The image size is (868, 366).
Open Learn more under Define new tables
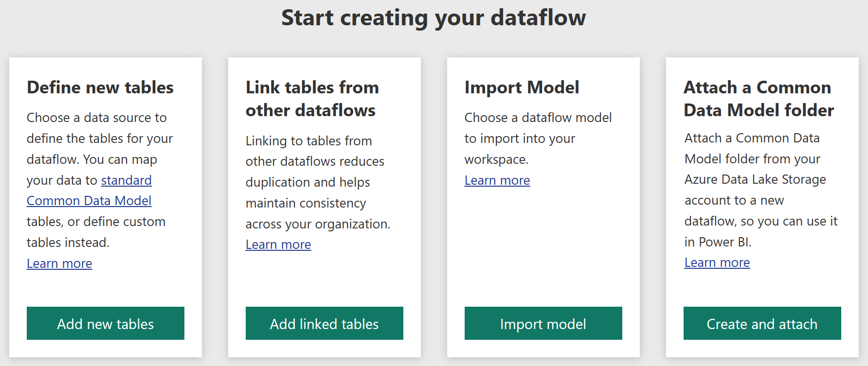click(x=59, y=263)
